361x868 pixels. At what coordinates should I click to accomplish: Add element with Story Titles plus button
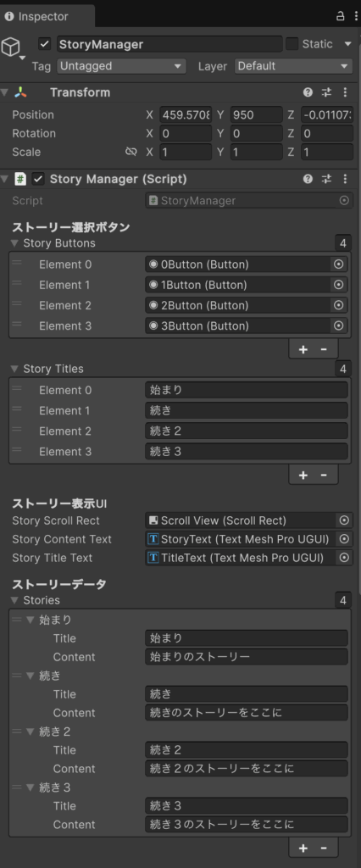click(x=303, y=475)
